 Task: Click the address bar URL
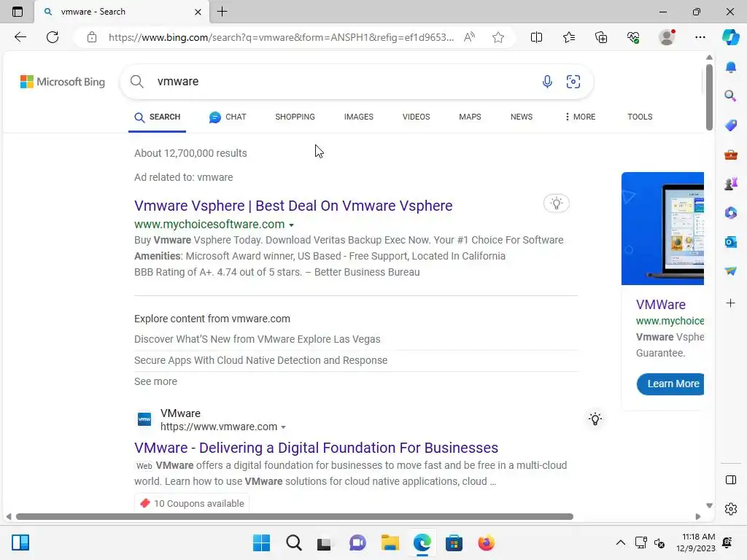[281, 37]
